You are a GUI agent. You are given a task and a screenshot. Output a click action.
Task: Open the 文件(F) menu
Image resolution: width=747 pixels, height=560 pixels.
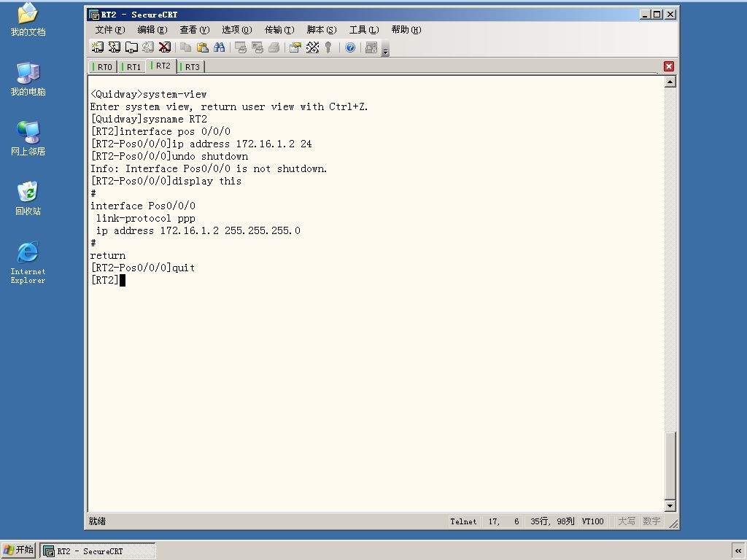click(110, 29)
